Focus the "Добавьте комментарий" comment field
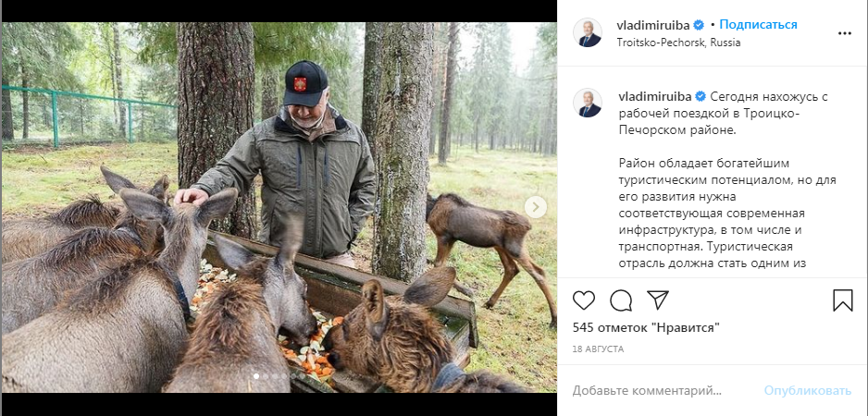Screen dimensions: 868x416 [x=662, y=391]
